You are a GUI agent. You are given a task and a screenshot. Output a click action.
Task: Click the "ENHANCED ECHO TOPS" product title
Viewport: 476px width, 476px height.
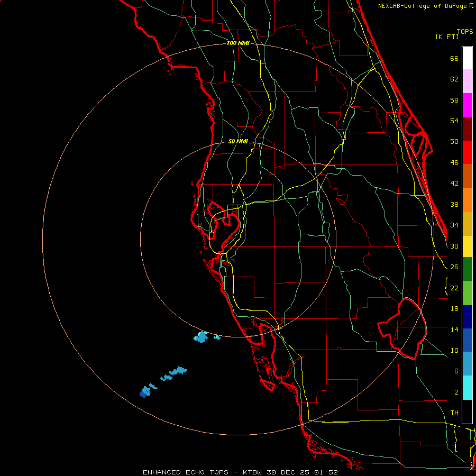(x=186, y=472)
